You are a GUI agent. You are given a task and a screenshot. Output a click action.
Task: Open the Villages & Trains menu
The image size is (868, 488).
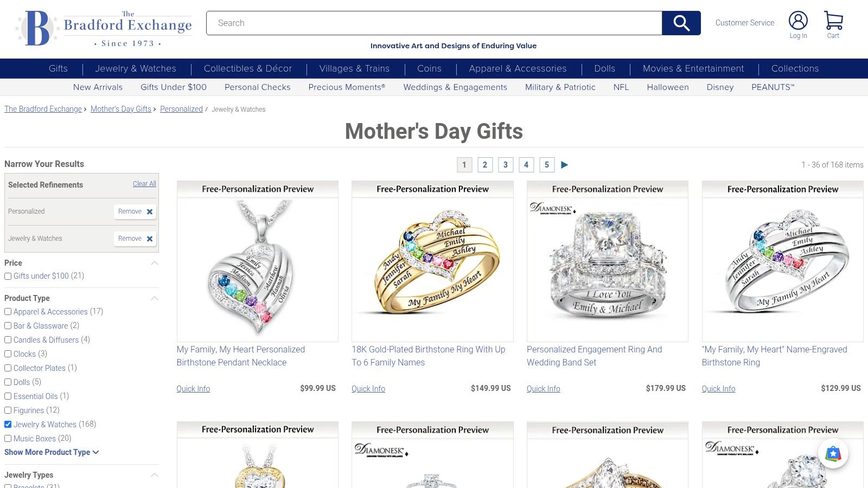point(354,68)
